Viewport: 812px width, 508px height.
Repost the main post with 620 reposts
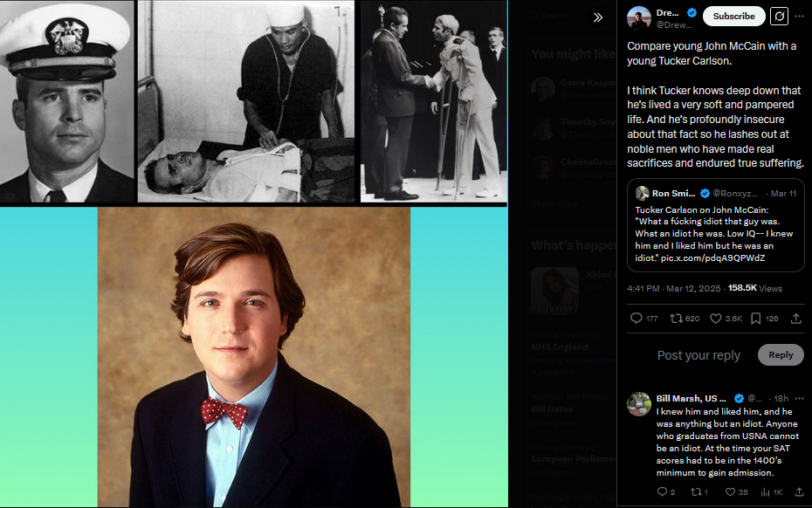coord(676,319)
